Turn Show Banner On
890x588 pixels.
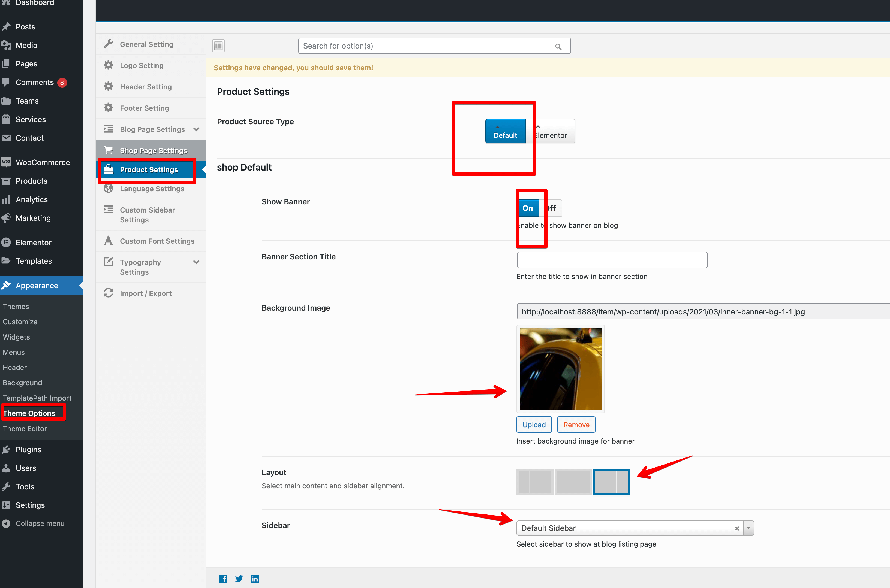pos(528,208)
